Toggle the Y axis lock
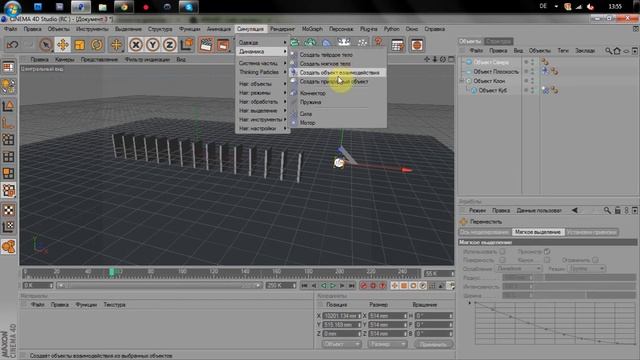This screenshot has width=640, height=360. pyautogui.click(x=153, y=44)
